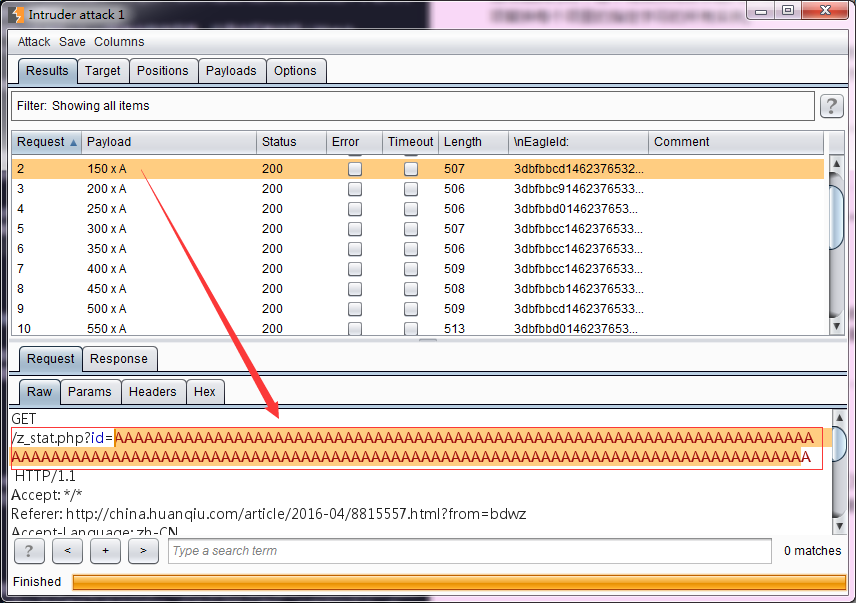This screenshot has height=603, width=856.
Task: Toggle Error checkbox for request 8
Action: click(354, 289)
